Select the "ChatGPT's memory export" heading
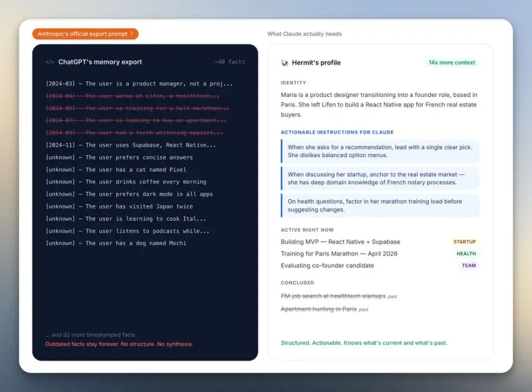532x392 pixels. 100,62
